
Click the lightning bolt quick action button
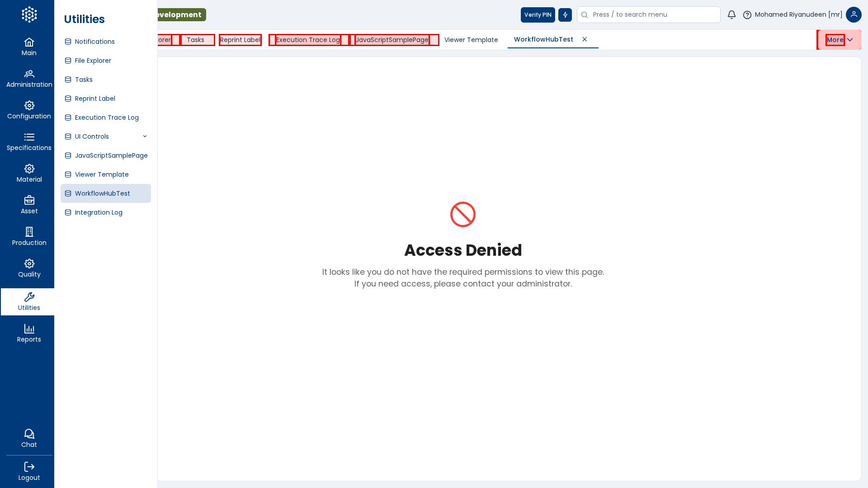point(565,15)
